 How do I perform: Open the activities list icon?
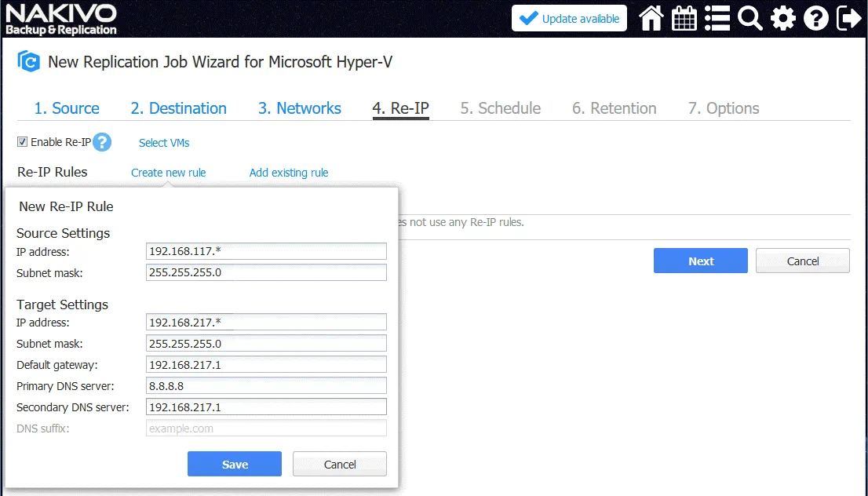(717, 19)
